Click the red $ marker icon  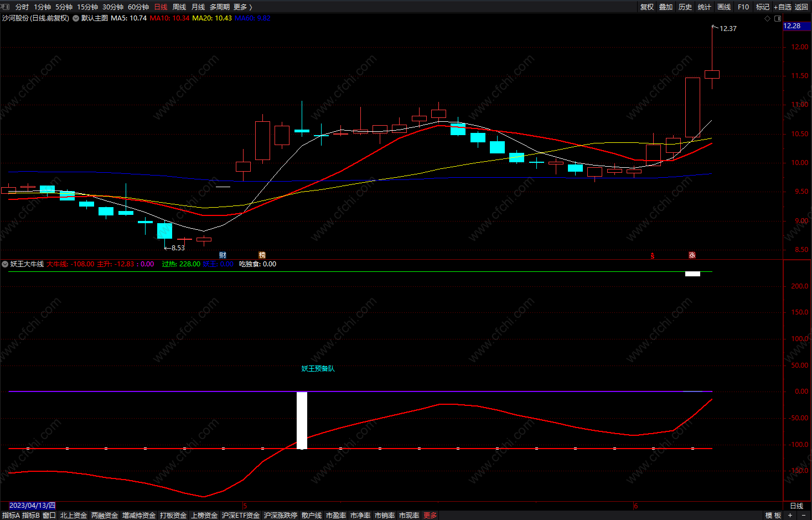click(x=653, y=255)
